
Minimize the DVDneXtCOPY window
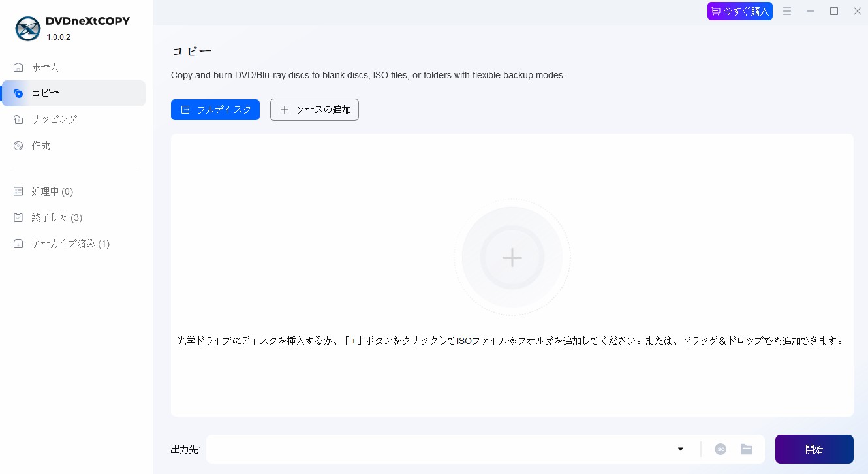(811, 11)
